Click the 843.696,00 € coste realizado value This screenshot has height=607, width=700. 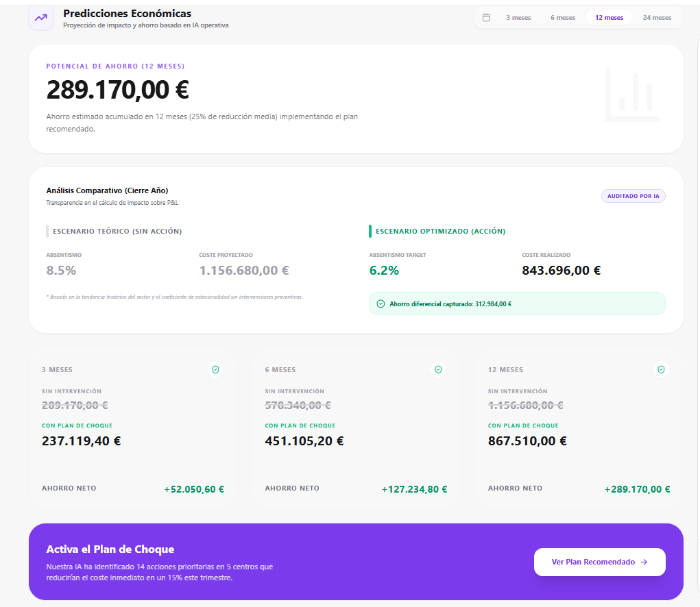561,271
